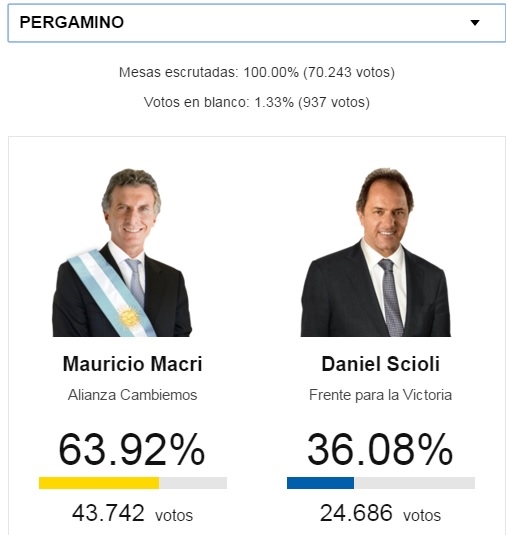Viewport: 506px width, 535px height.
Task: Click the Mesas escrutadas 100.00% line
Action: click(x=257, y=72)
